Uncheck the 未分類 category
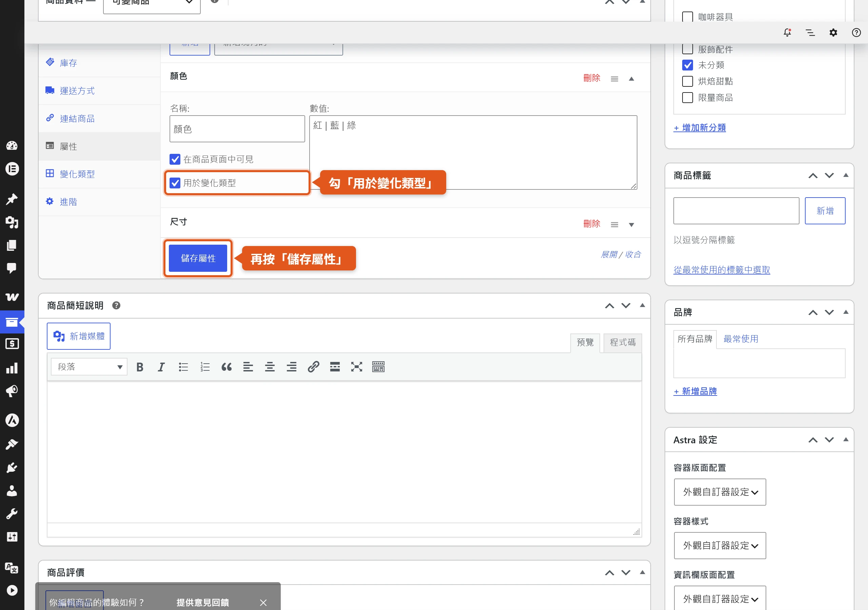The image size is (868, 610). coord(687,65)
